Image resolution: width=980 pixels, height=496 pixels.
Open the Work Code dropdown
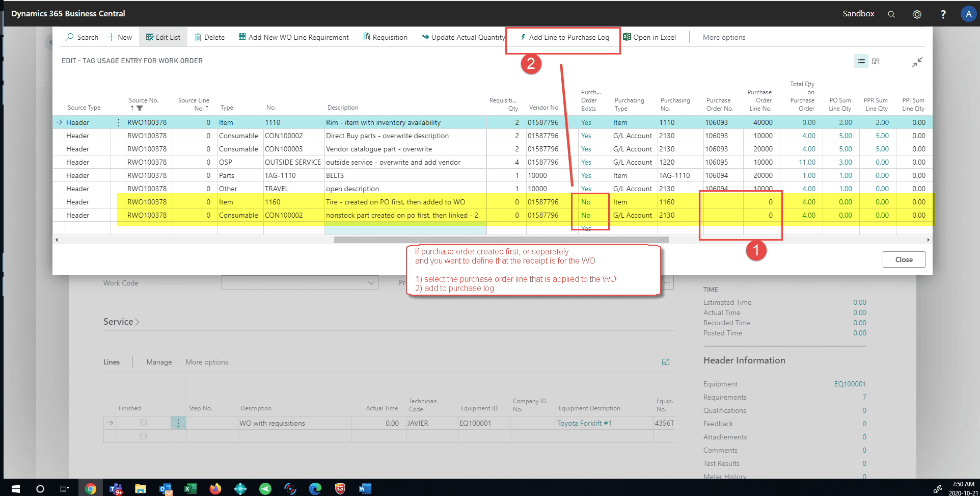point(371,283)
